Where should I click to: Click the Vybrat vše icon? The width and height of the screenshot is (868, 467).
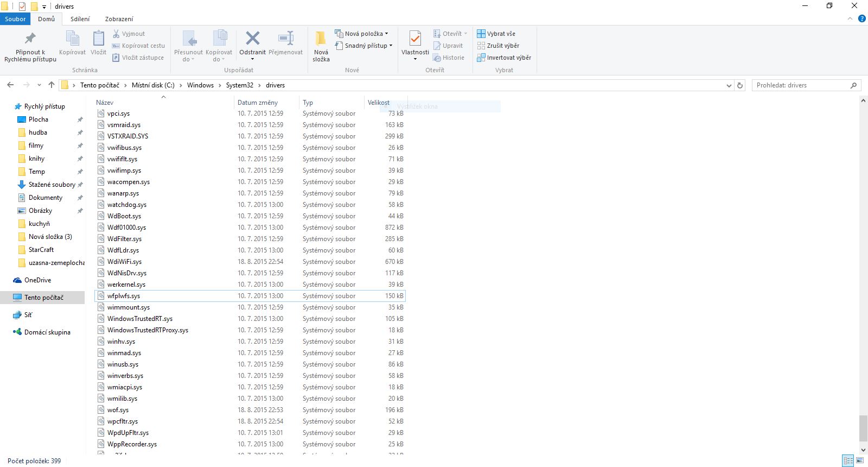(x=481, y=34)
